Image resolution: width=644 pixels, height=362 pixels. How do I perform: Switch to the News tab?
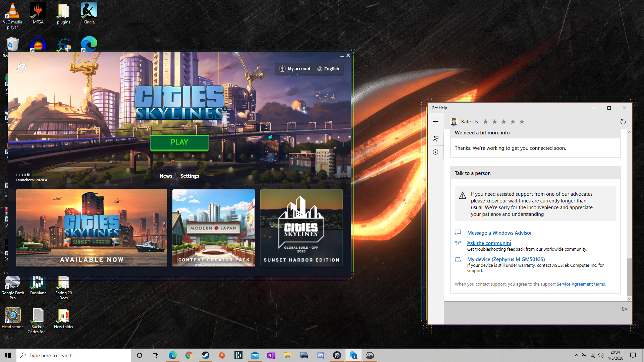point(166,176)
